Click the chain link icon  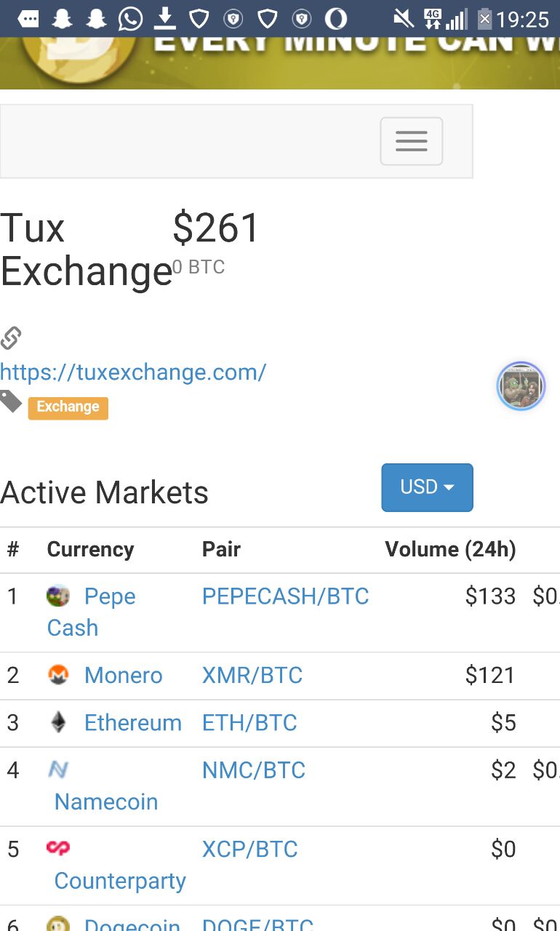pos(11,338)
